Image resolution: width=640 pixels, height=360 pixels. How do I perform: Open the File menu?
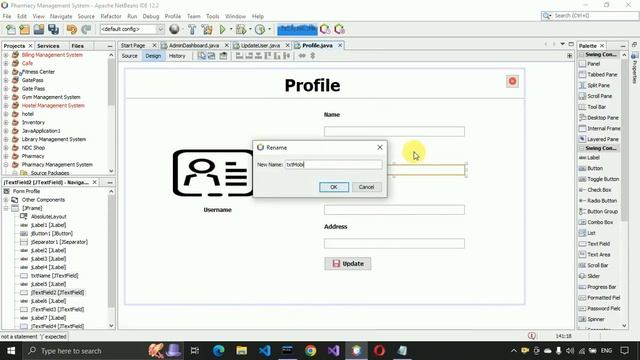pos(7,16)
